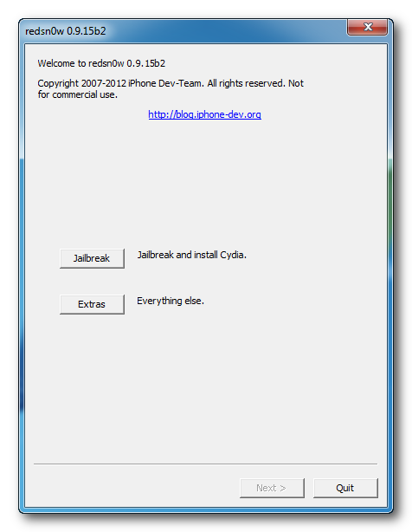This screenshot has height=532, width=412.
Task: Click the Quit button
Action: point(345,488)
